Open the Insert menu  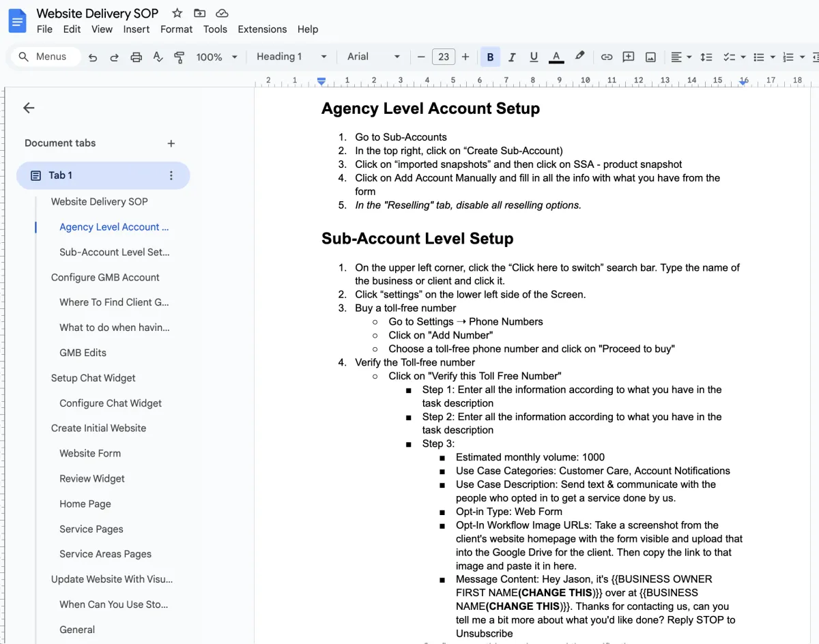click(136, 29)
